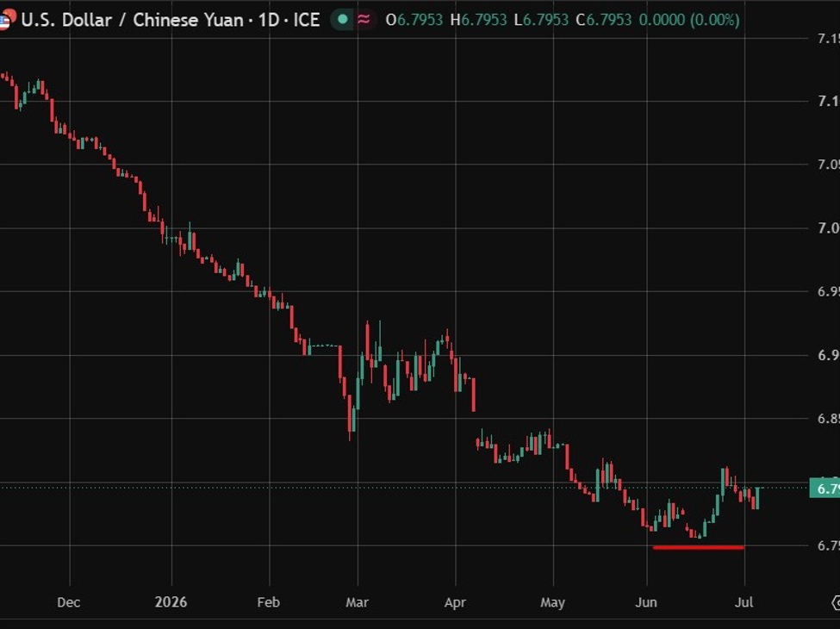
Task: Click the 7.05 price axis label
Action: [828, 164]
